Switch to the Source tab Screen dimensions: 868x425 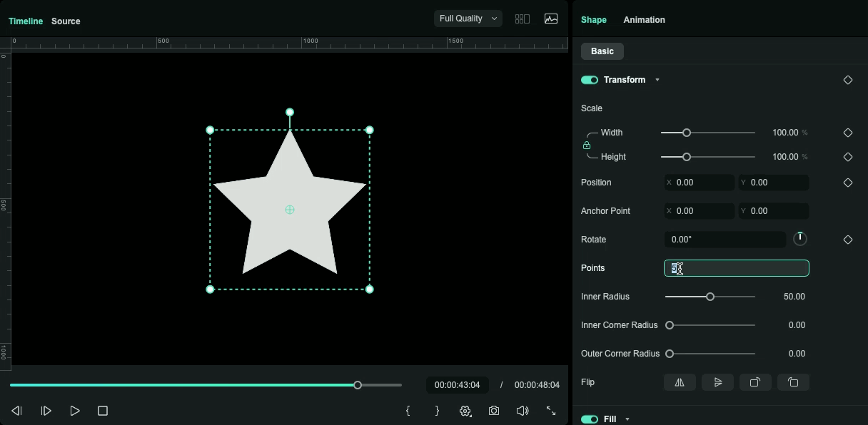point(66,21)
